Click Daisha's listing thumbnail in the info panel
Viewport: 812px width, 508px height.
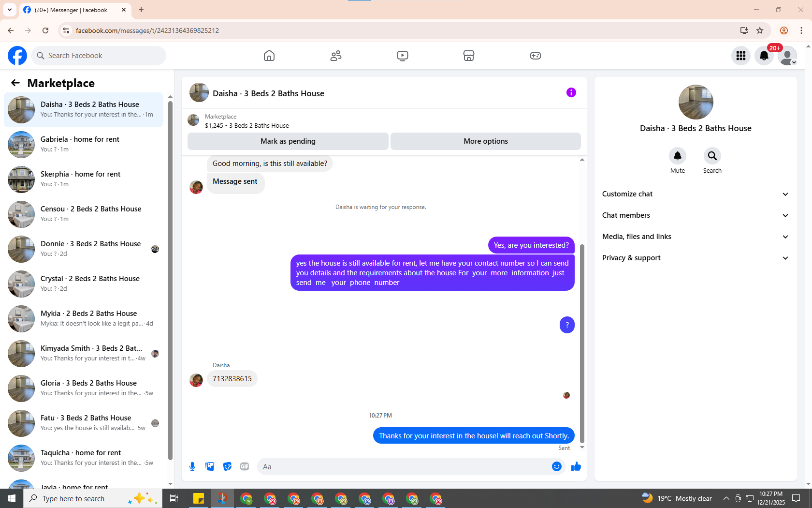(696, 102)
